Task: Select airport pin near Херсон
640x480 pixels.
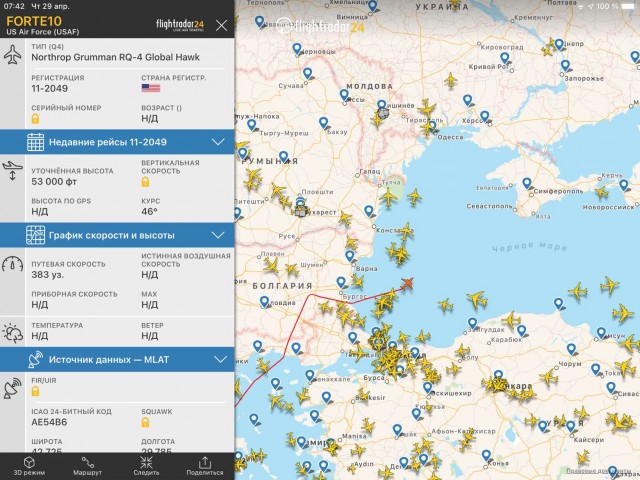Action: coord(484,117)
